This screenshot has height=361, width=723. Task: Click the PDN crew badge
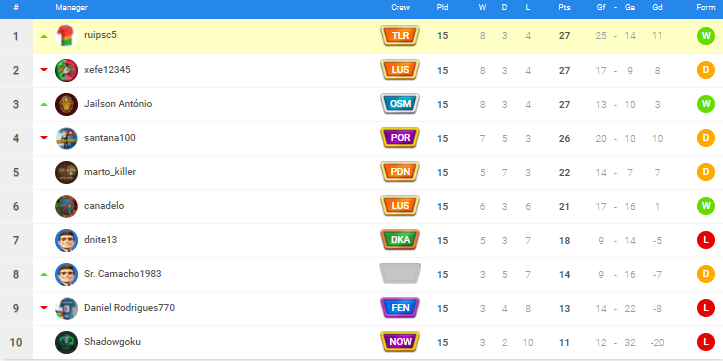point(400,172)
